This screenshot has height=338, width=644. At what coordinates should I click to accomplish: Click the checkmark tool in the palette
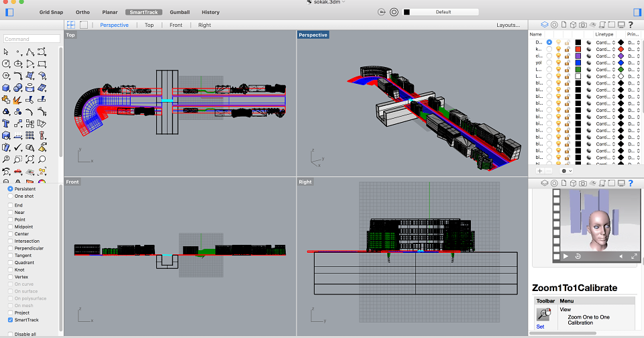pyautogui.click(x=18, y=147)
